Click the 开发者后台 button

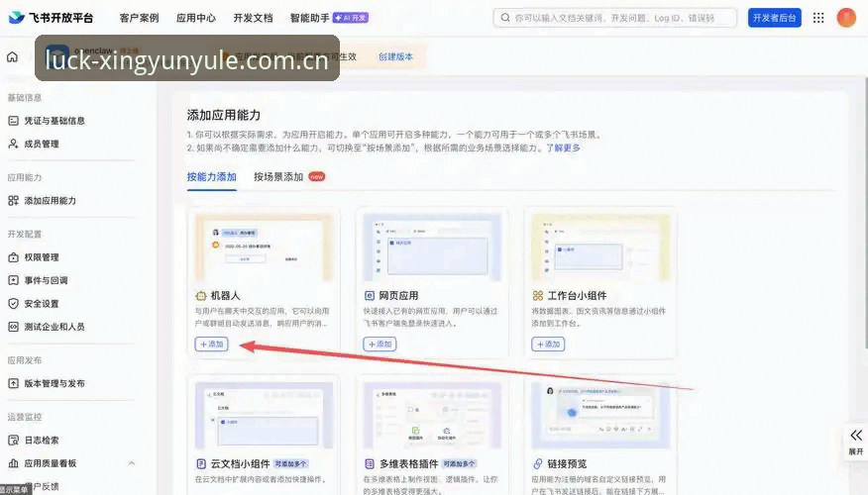(x=775, y=18)
